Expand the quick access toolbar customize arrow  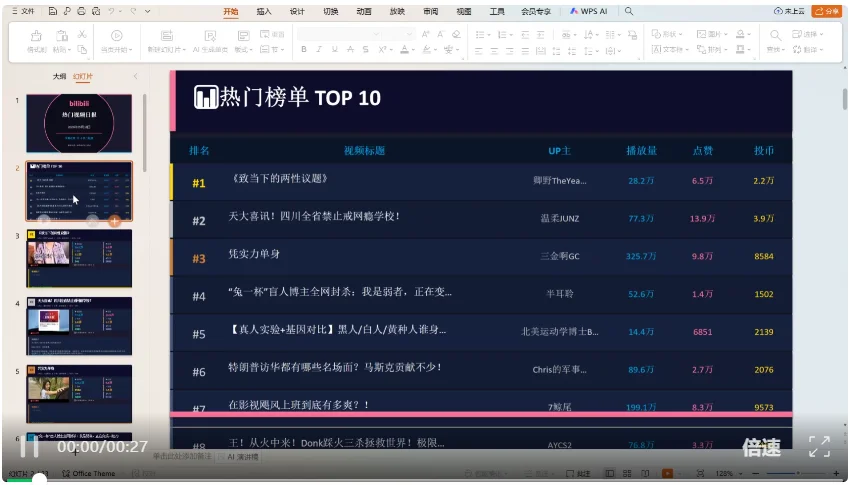coord(147,11)
